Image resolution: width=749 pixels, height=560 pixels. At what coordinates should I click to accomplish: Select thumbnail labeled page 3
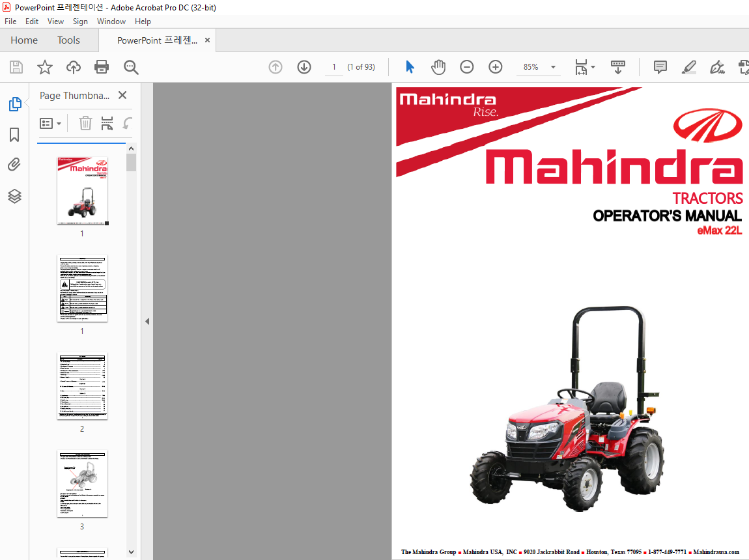pos(83,484)
